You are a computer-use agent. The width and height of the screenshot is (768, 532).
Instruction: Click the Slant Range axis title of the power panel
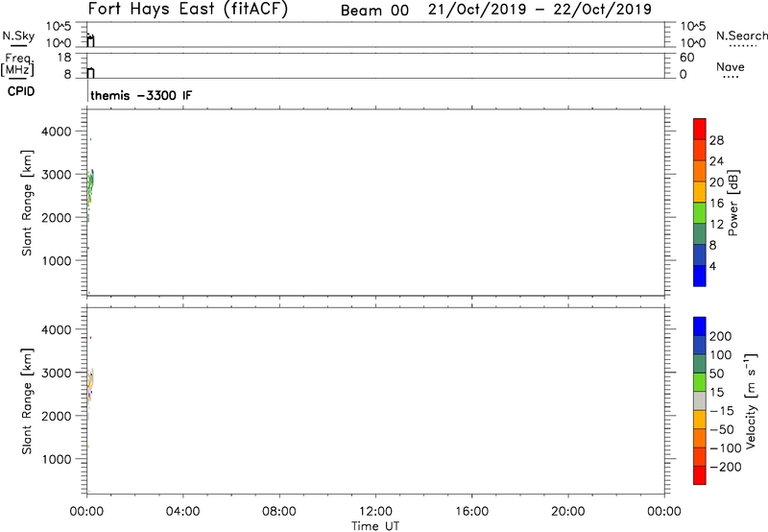(27, 203)
